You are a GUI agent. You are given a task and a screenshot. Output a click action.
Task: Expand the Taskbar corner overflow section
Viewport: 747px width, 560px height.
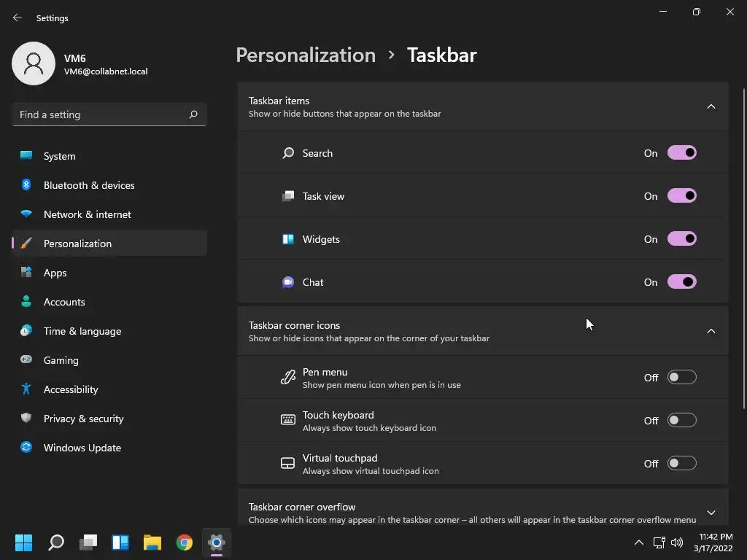711,513
